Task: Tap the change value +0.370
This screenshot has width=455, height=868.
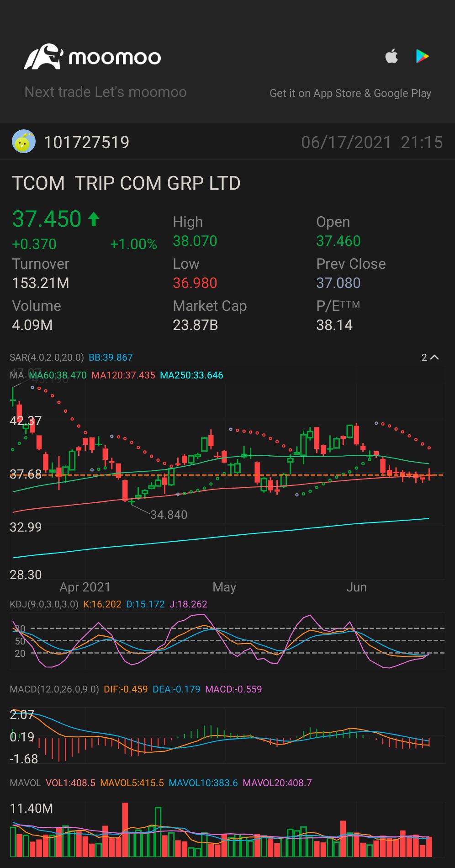Action: point(34,244)
